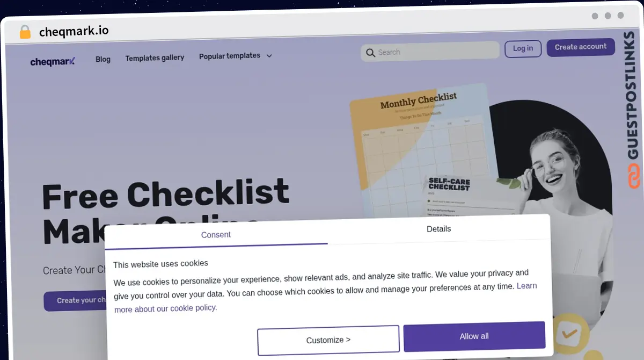Click the orange GuestPostLinks chain icon
Viewport: 644px width, 360px height.
[x=634, y=177]
